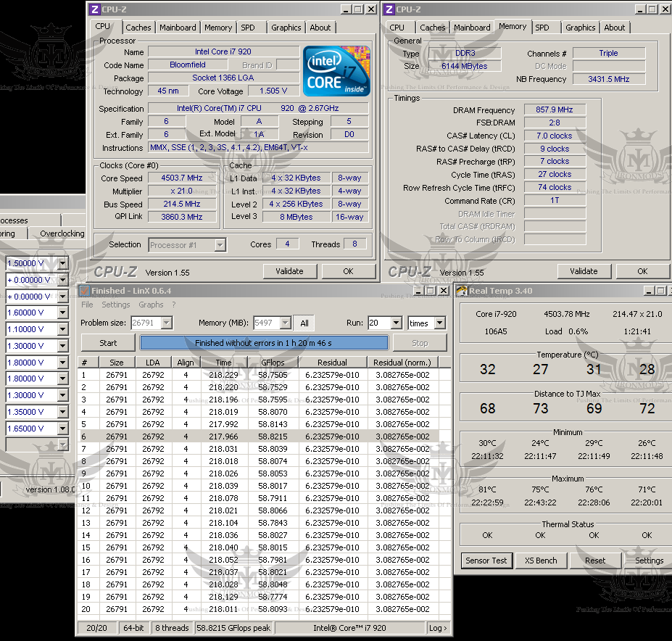Click Reset in Real Temp
672x641 pixels.
click(595, 561)
